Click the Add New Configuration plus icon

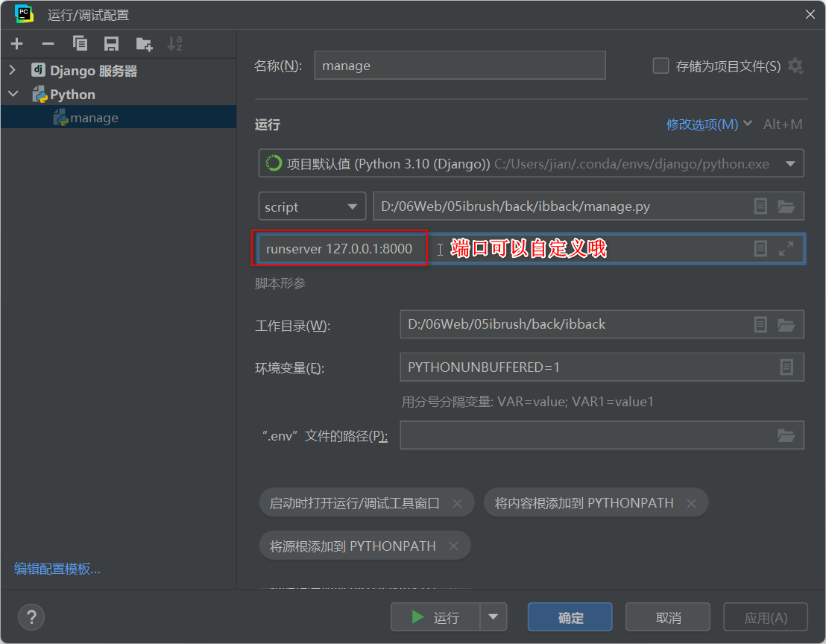pos(16,44)
